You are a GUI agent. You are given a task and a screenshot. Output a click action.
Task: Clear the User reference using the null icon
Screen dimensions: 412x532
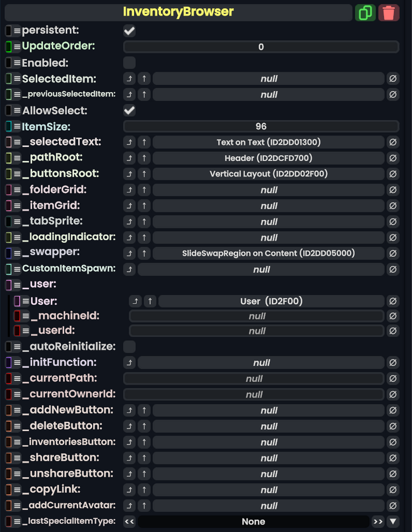(393, 301)
